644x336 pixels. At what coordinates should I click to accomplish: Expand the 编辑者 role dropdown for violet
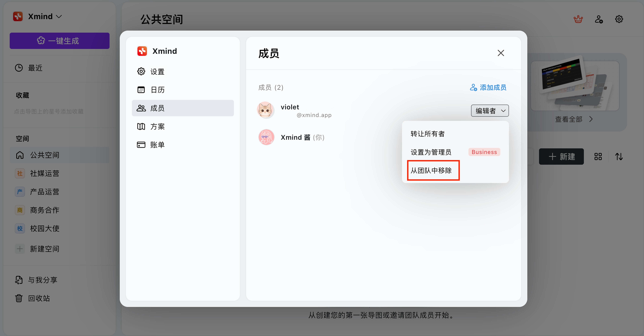[489, 111]
